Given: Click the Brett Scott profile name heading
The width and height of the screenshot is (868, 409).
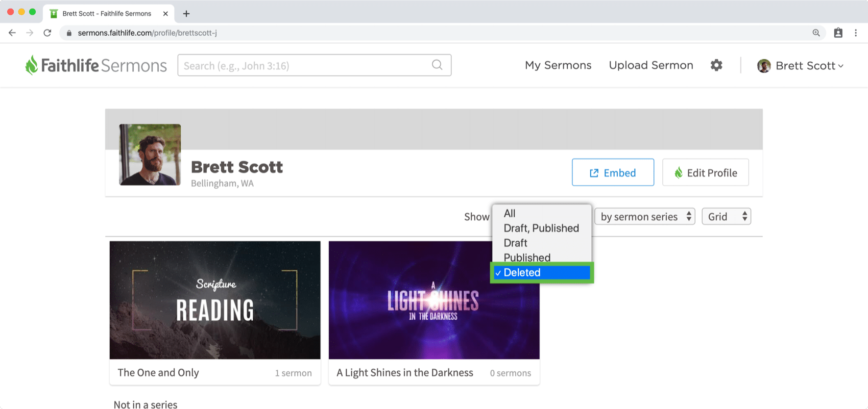Looking at the screenshot, I should click(x=237, y=167).
